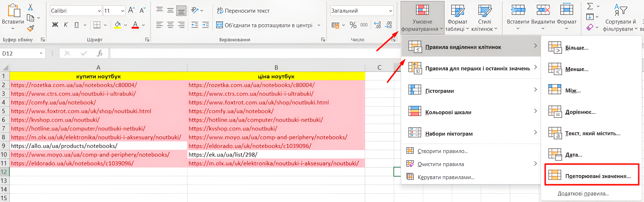Screen dimensions: 644x202
Task: Open the borders dropdown arrow
Action: pyautogui.click(x=105, y=25)
